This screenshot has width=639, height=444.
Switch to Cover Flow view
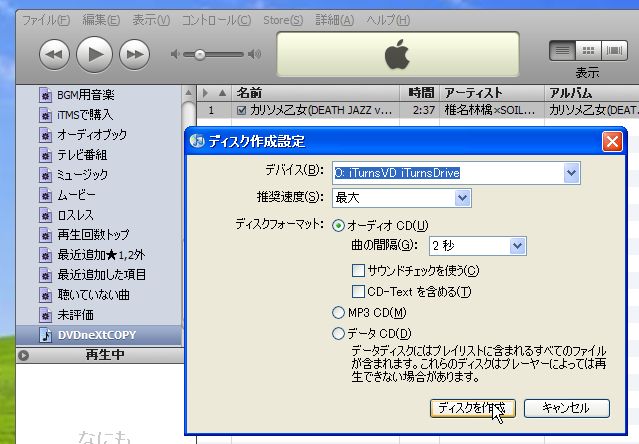pos(614,51)
